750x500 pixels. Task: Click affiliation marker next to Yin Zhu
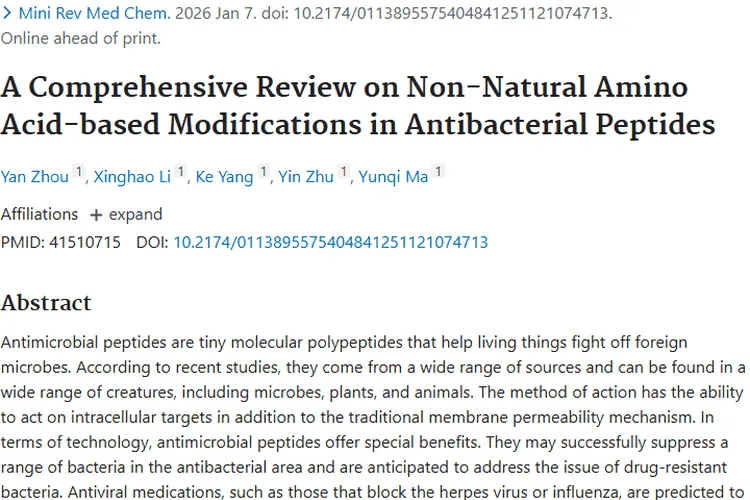344,173
